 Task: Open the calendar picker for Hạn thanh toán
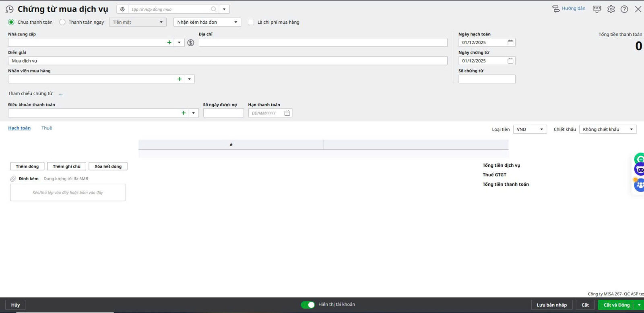pyautogui.click(x=287, y=113)
